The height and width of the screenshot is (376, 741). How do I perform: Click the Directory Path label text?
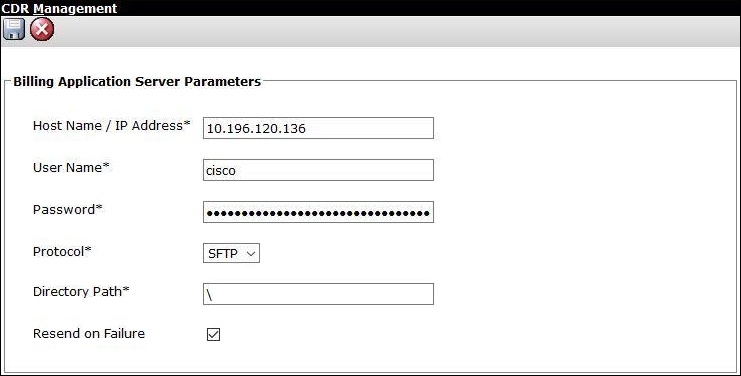coord(81,291)
